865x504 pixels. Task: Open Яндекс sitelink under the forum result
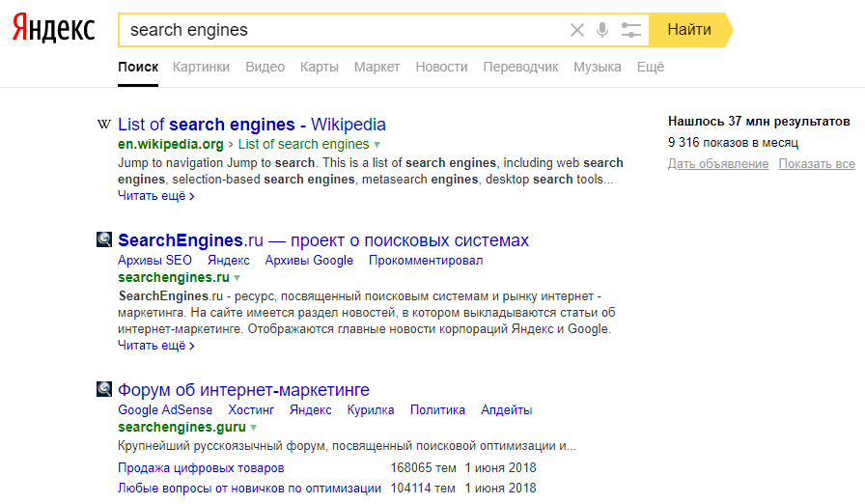pyautogui.click(x=311, y=409)
